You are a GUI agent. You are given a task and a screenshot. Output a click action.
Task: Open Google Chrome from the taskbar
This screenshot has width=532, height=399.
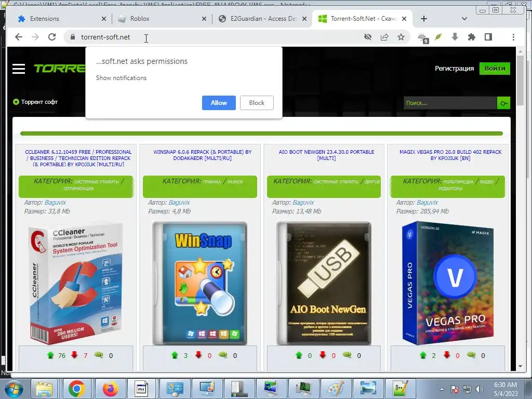(x=76, y=389)
